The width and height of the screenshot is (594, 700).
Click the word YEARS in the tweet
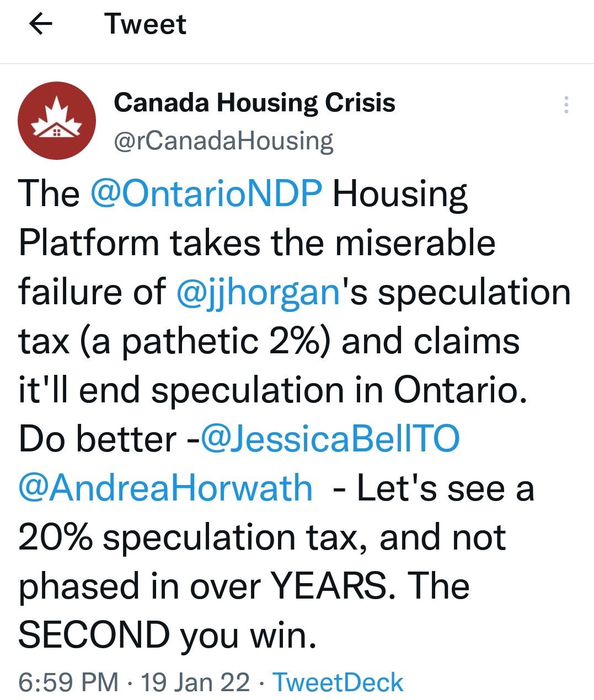pos(329,586)
